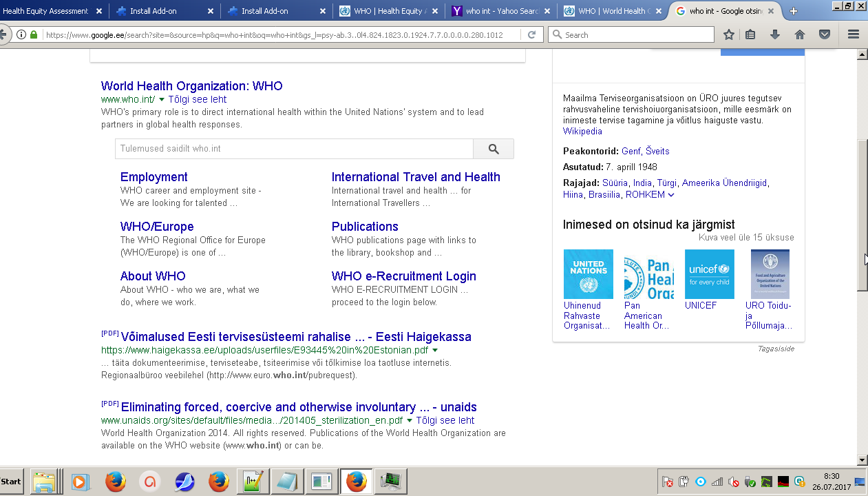Open the pinned Firefox icon next to SeaMonkey
The height and width of the screenshot is (496, 868).
[218, 482]
